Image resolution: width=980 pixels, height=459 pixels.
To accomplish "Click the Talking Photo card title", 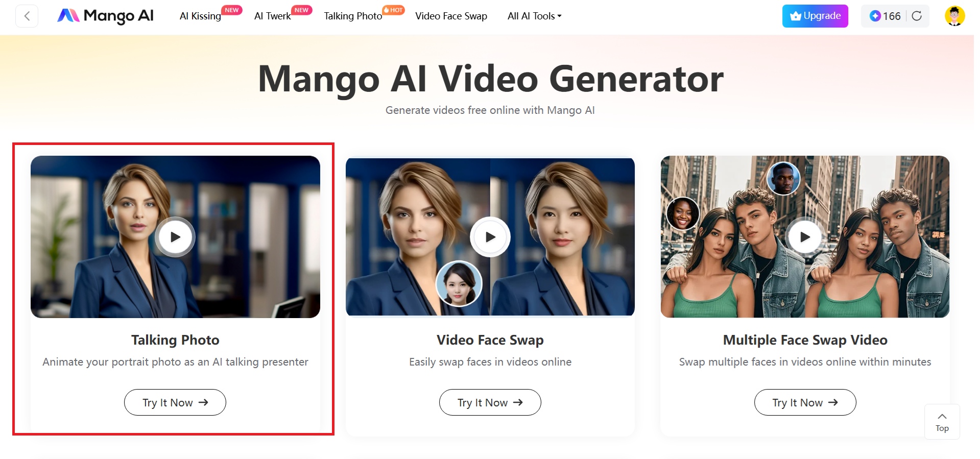I will (x=175, y=340).
